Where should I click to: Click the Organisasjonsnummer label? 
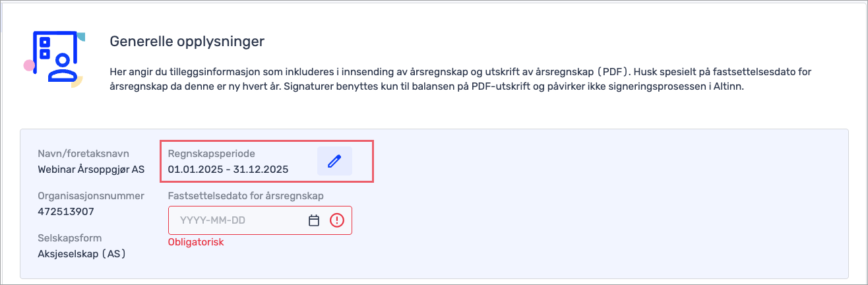(x=91, y=196)
